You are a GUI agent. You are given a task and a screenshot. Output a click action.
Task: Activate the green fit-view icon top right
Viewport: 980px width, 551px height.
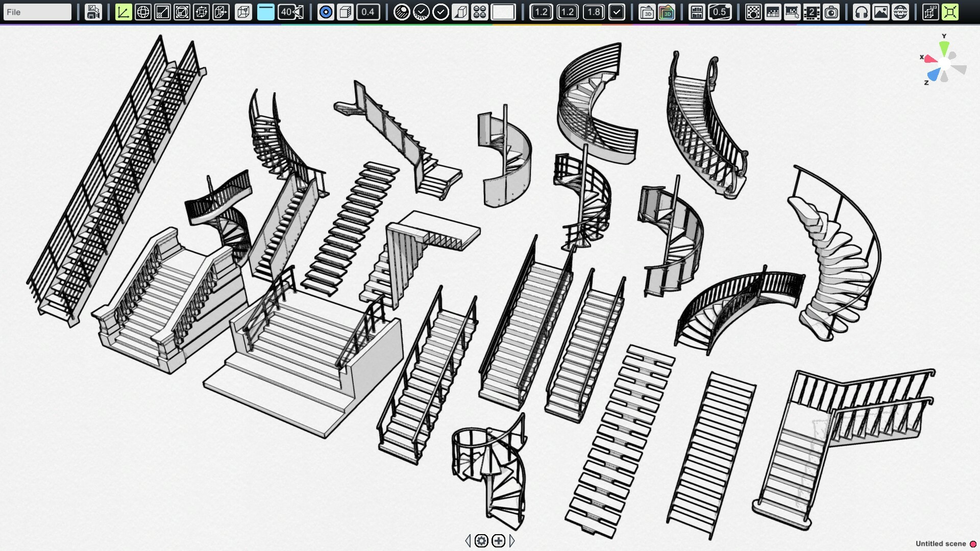(x=950, y=12)
